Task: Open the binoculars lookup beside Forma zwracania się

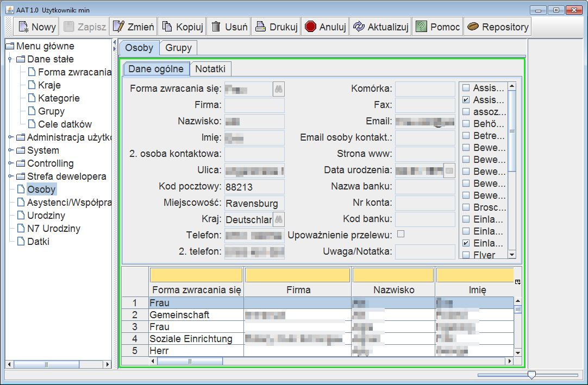Action: pyautogui.click(x=279, y=89)
